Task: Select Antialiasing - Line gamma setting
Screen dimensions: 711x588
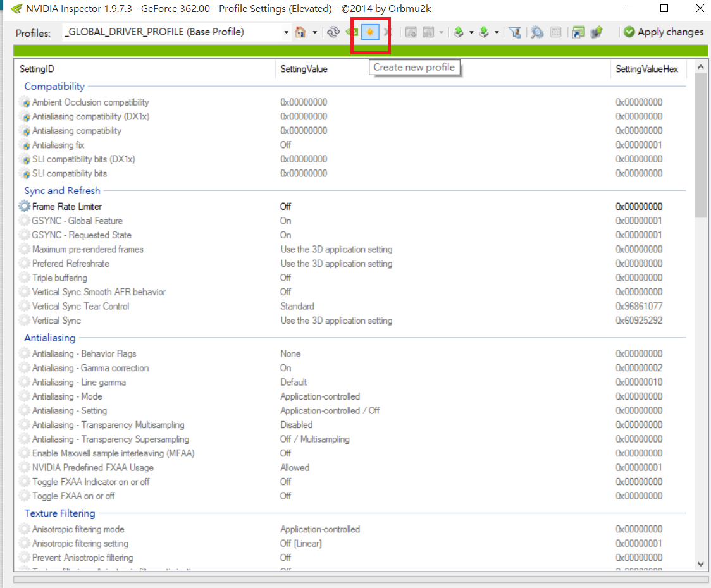Action: (x=79, y=382)
